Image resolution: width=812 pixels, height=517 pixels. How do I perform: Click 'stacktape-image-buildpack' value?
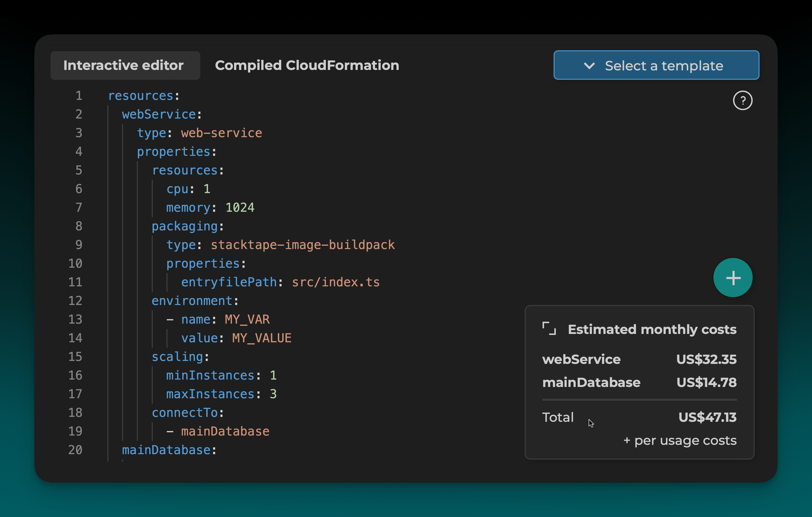[x=303, y=245]
